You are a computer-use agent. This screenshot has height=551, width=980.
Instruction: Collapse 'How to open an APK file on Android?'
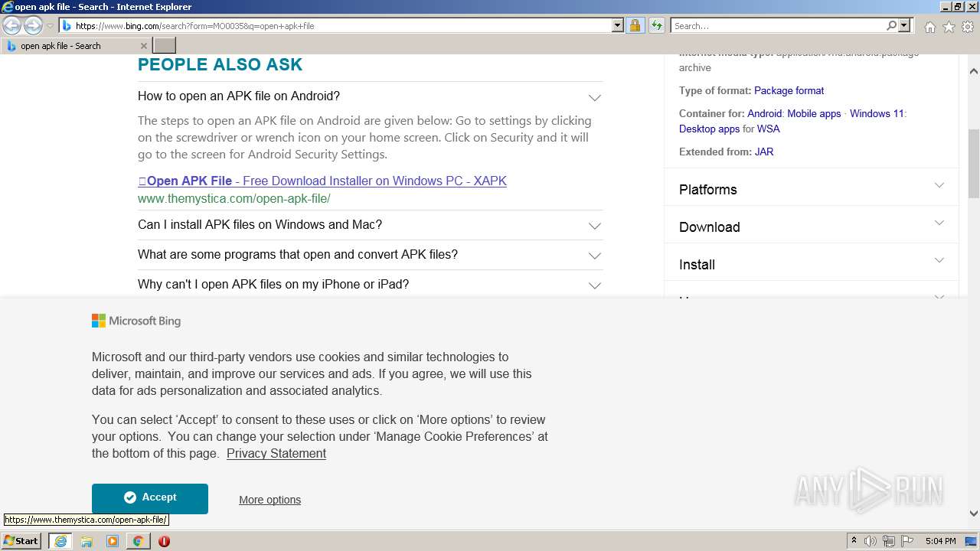(370, 96)
